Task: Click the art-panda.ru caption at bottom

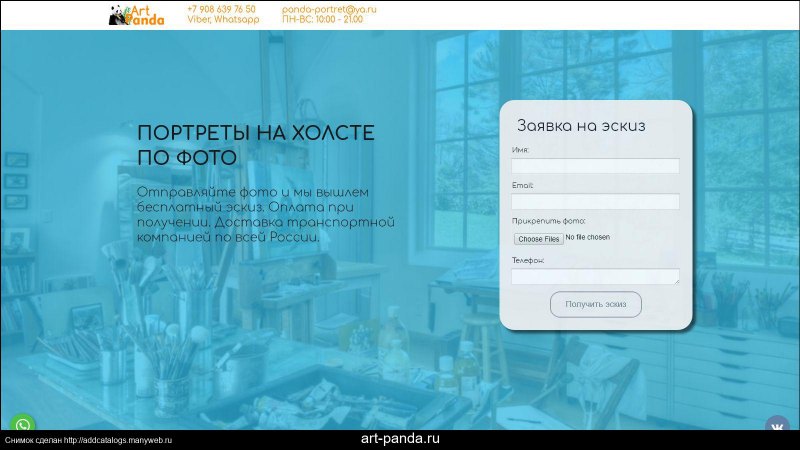Action: (x=400, y=439)
